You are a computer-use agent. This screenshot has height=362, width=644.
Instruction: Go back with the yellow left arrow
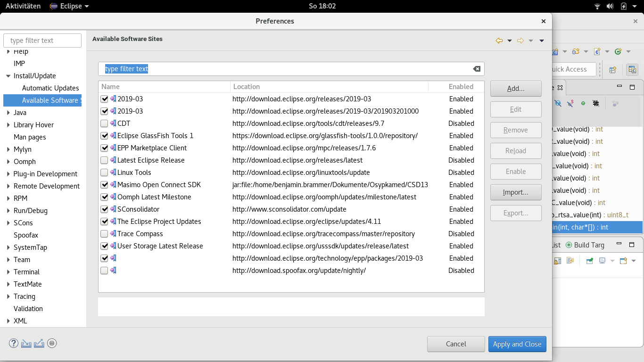point(499,41)
